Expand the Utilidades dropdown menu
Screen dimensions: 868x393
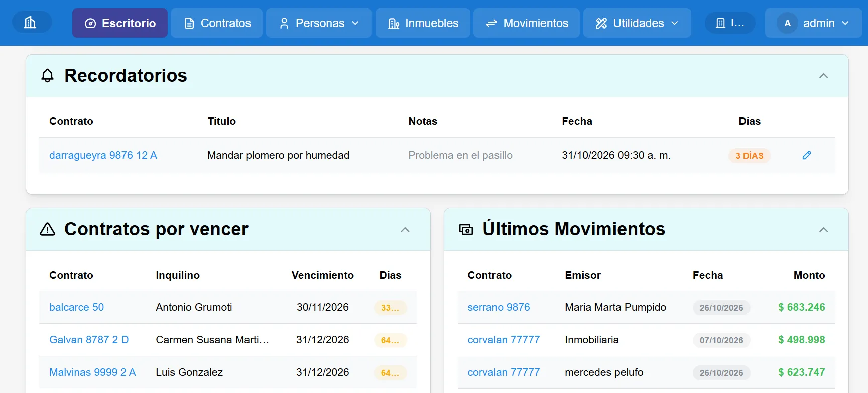tap(638, 23)
